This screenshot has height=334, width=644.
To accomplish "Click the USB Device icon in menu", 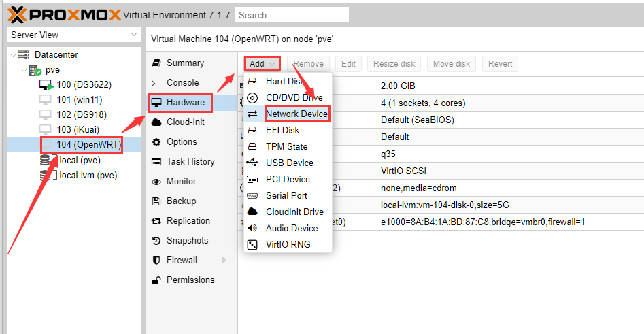I will pyautogui.click(x=252, y=163).
